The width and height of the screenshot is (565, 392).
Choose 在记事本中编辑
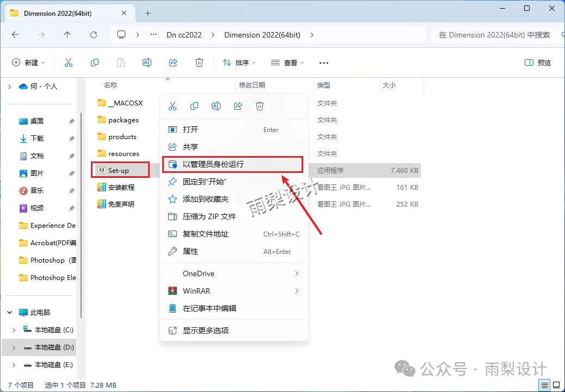[x=234, y=308]
